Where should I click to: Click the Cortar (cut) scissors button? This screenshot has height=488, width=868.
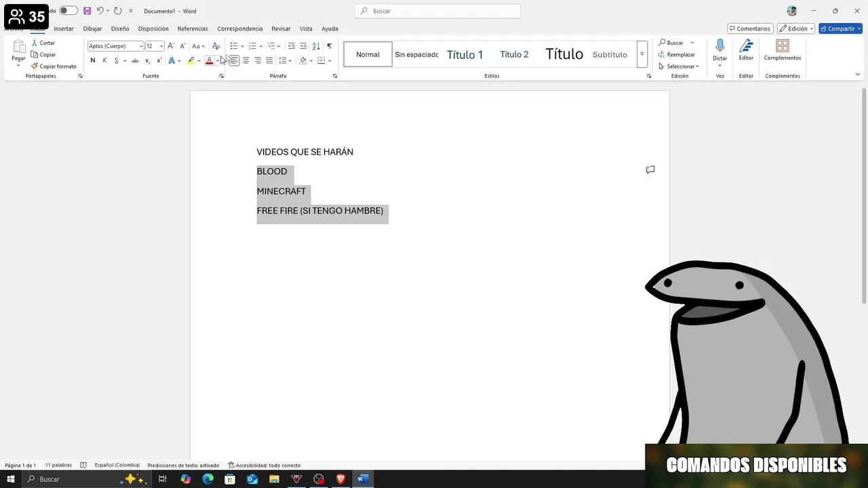[43, 43]
